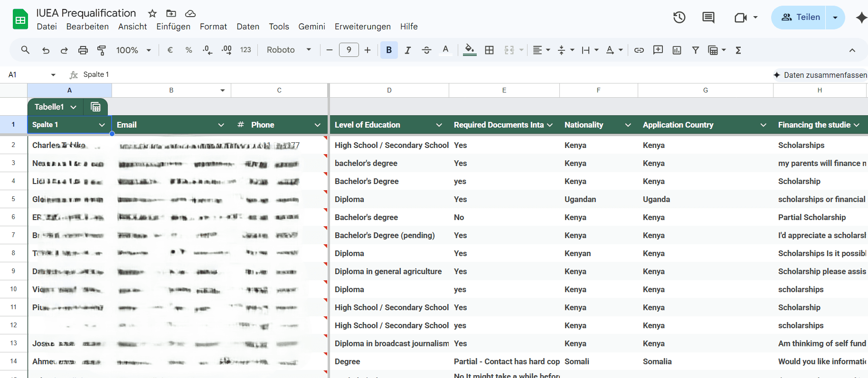This screenshot has height=378, width=868.
Task: Decrease decimal places
Action: pyautogui.click(x=208, y=50)
